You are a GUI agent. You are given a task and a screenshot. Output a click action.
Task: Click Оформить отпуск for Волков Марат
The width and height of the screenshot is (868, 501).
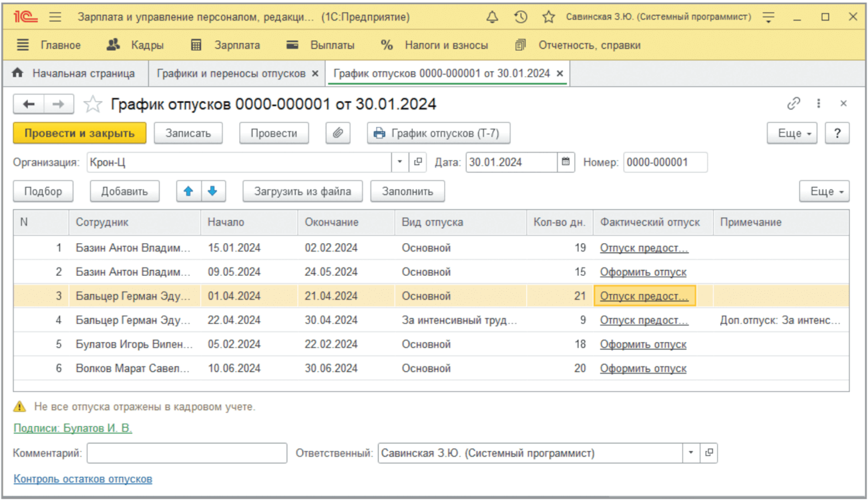pos(643,368)
